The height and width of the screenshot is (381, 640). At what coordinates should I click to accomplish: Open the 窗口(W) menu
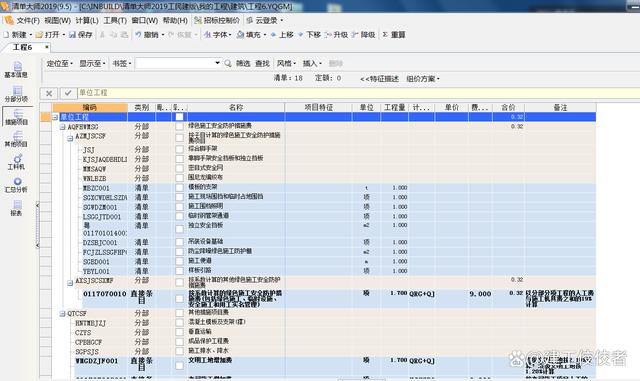[x=144, y=20]
